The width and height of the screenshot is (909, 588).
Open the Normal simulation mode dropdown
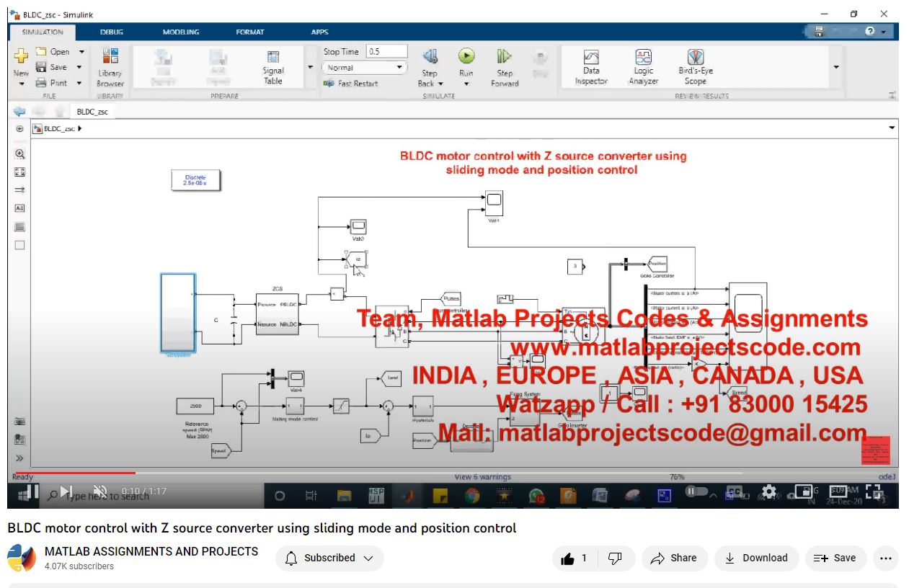point(363,68)
